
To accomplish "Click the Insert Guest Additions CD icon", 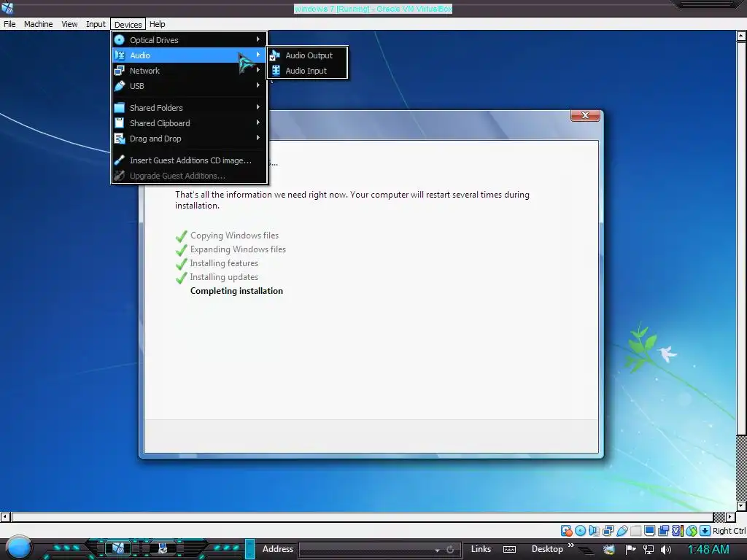I will [120, 160].
